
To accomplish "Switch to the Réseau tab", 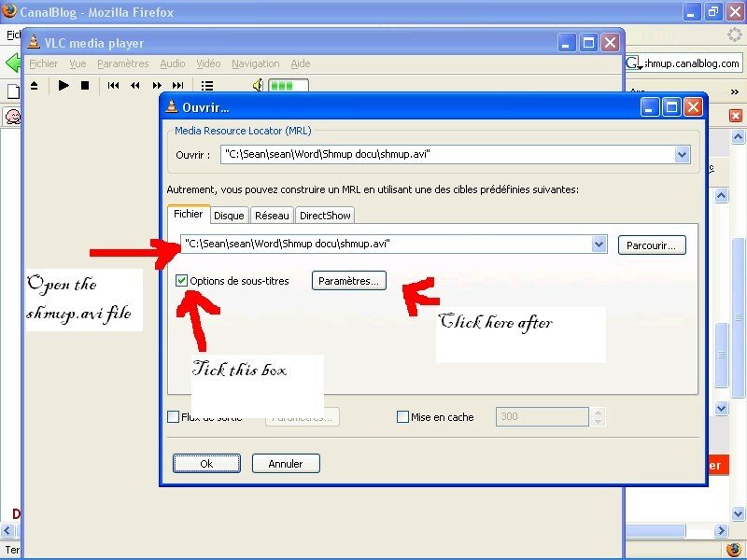I will pos(272,216).
